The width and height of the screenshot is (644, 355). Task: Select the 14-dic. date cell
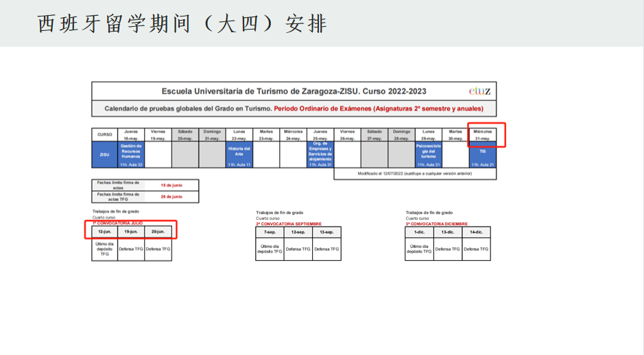click(x=477, y=232)
